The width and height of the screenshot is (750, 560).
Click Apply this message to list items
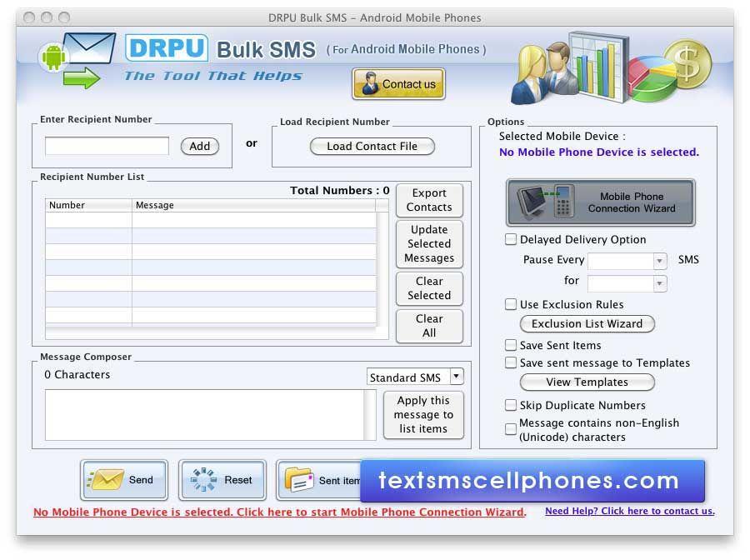point(423,415)
